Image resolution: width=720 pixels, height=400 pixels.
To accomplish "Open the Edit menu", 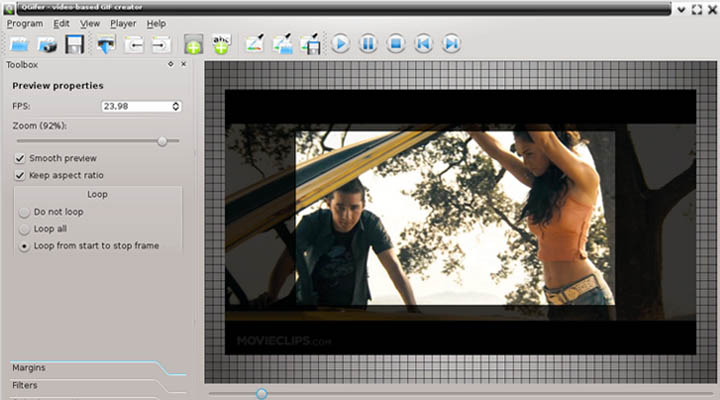I will [61, 23].
